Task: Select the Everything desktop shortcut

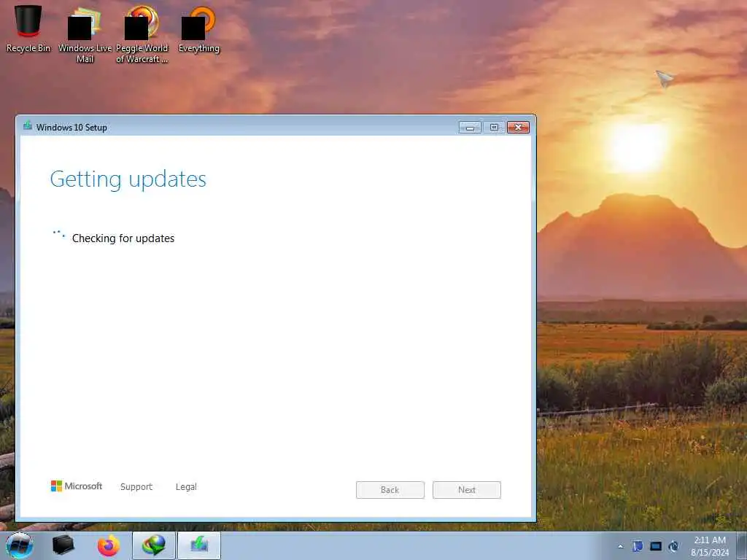Action: coord(198,28)
